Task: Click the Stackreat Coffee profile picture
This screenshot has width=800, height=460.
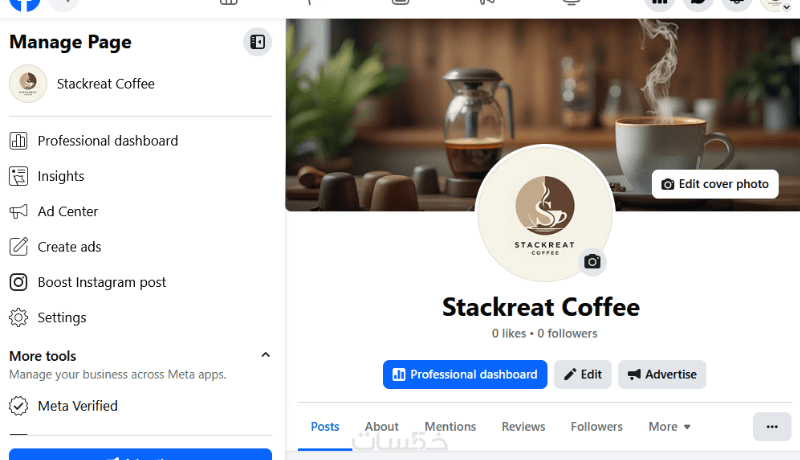Action: tap(544, 213)
